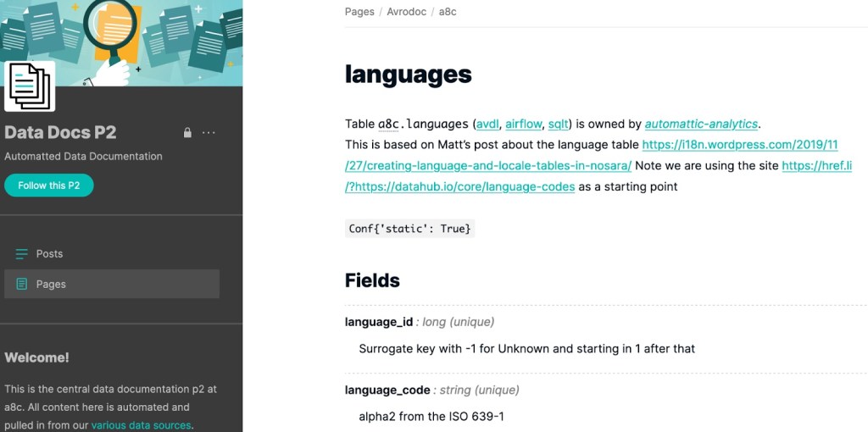Click the Conf static True code block

pyautogui.click(x=409, y=229)
